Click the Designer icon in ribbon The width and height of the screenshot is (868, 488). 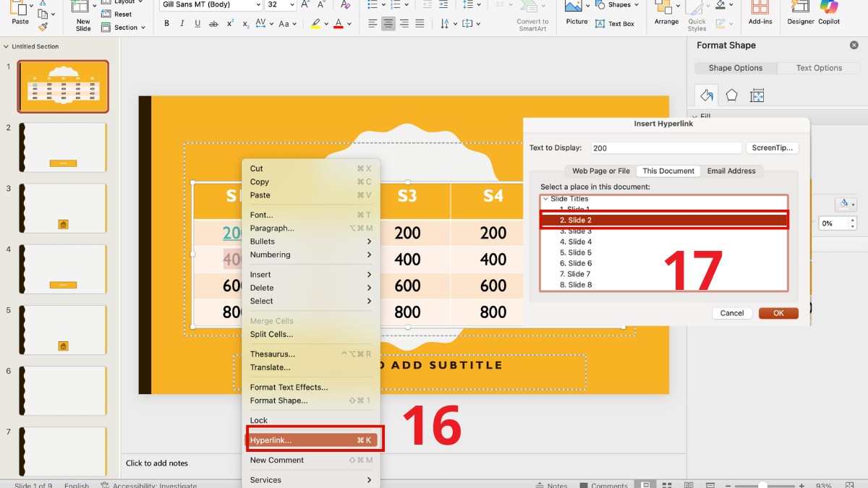tap(800, 8)
